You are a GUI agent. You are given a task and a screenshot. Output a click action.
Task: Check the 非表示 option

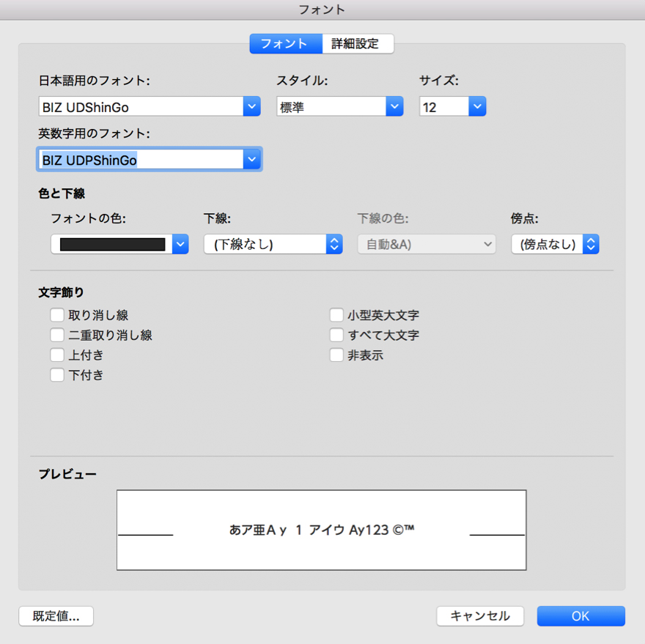[x=336, y=355]
